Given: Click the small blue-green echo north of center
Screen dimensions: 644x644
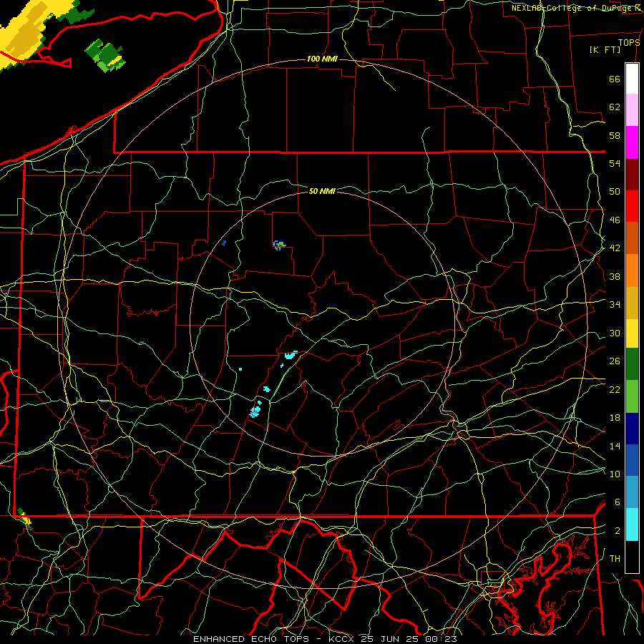Looking at the screenshot, I should click(279, 245).
